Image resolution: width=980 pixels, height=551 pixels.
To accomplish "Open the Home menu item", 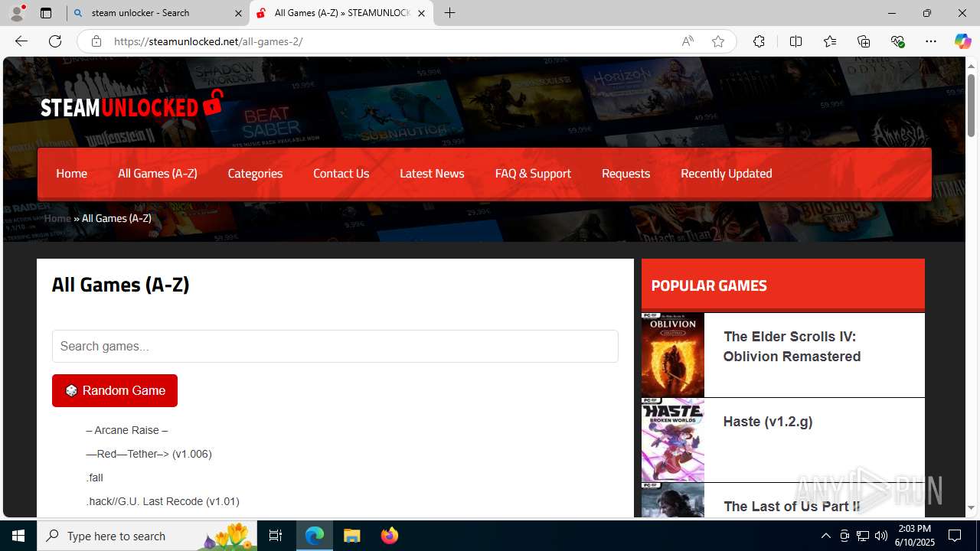I will click(x=71, y=173).
